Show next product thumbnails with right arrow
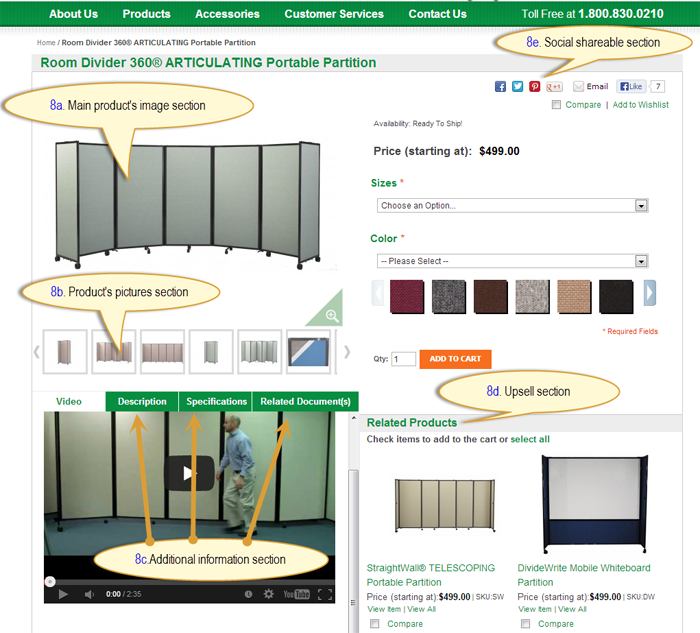The height and width of the screenshot is (633, 700). coord(347,352)
